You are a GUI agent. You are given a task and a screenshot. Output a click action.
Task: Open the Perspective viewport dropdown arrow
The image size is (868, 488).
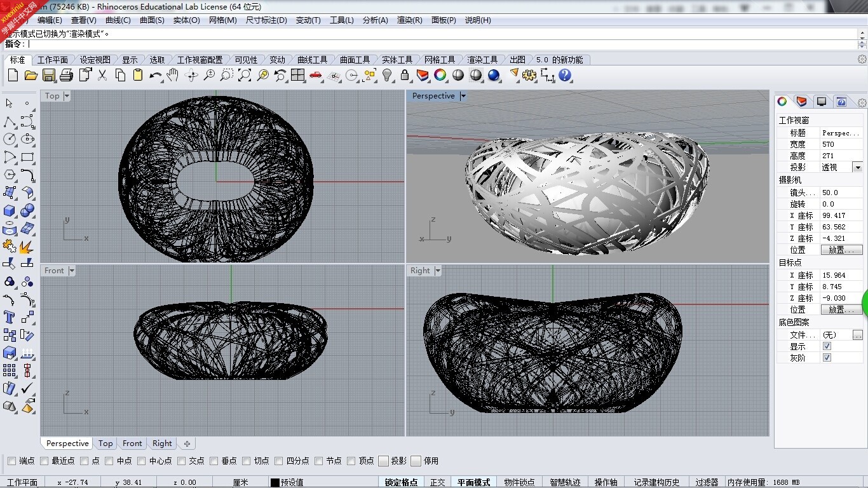point(463,96)
